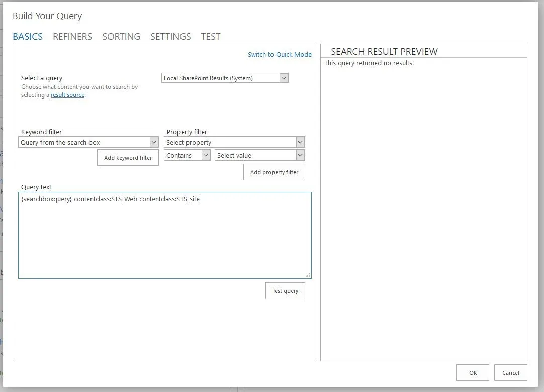544x392 pixels.
Task: Select the BASICS tab
Action: pyautogui.click(x=28, y=37)
